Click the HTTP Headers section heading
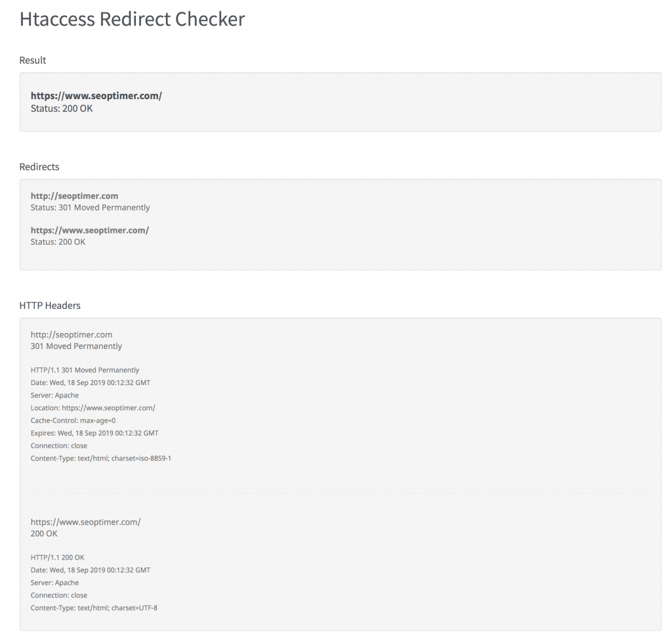This screenshot has height=639, width=672. click(50, 305)
